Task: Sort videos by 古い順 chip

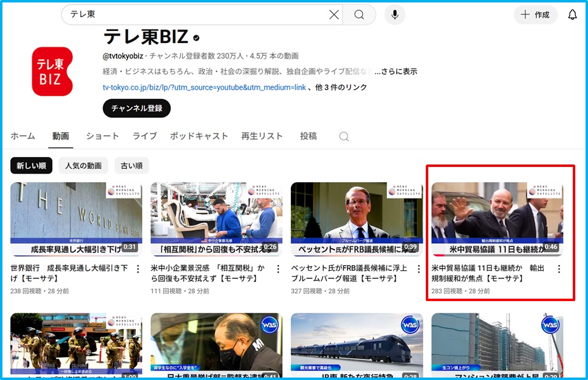Action: tap(132, 166)
